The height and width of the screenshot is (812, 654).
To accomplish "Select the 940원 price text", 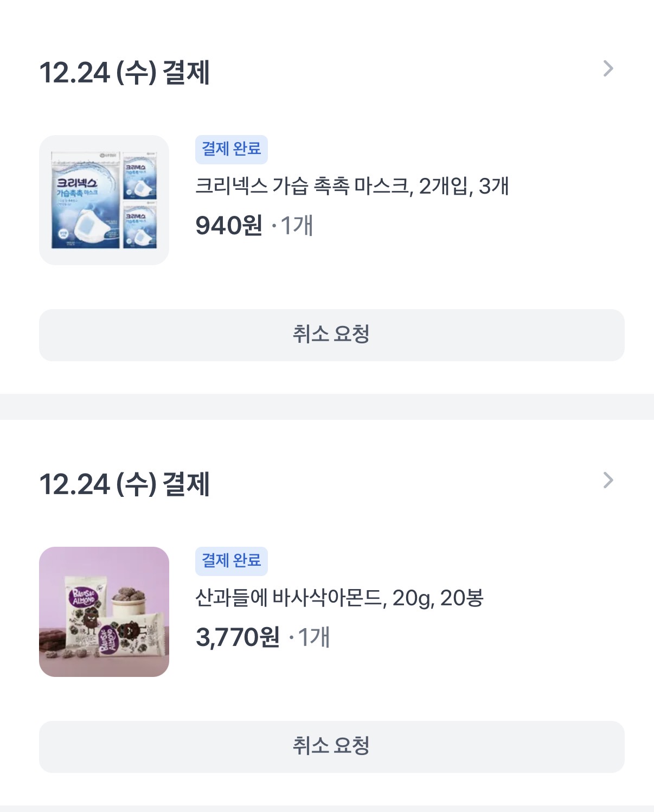I will coord(228,226).
